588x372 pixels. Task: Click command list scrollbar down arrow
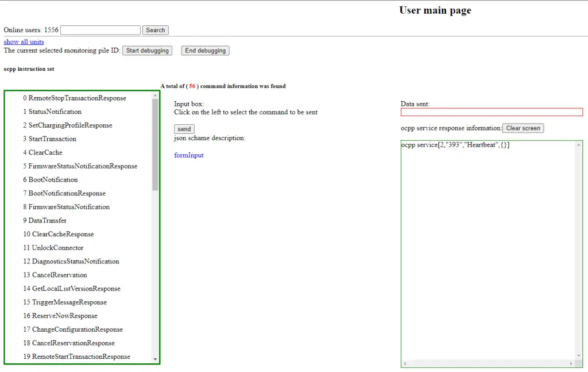155,359
